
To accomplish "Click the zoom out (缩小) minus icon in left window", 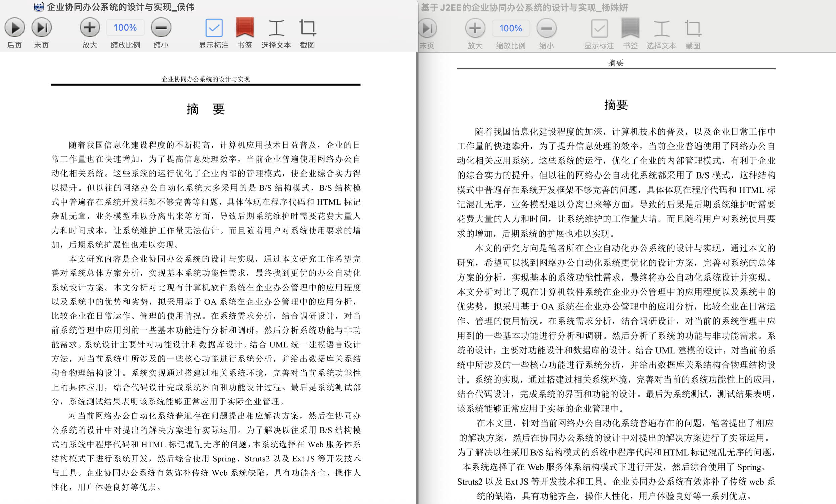I will click(161, 28).
